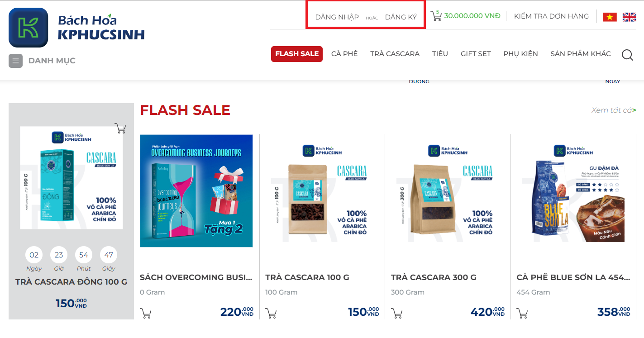Click Xem tất cả link

click(614, 110)
